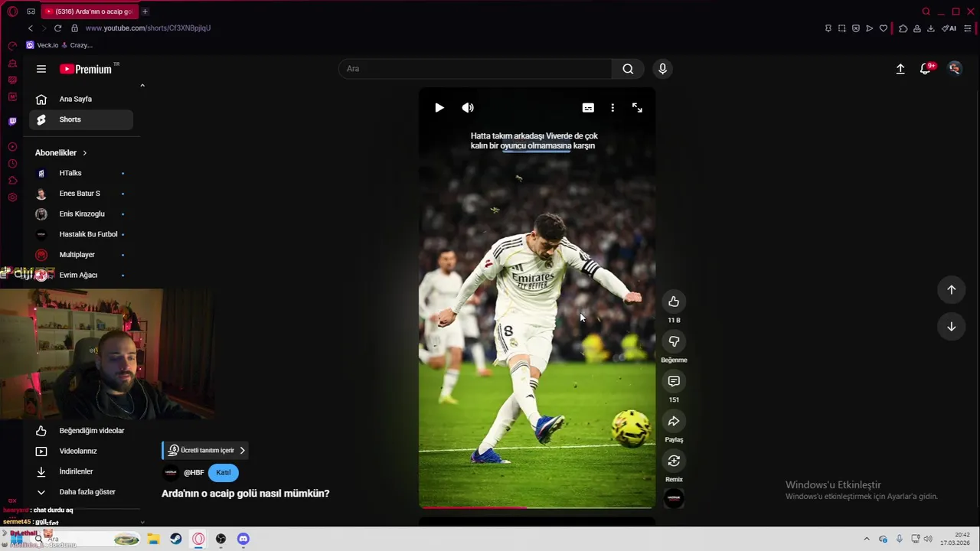980x551 pixels.
Task: Expand 'Daha fazla göster' in sidebar
Action: [81, 492]
